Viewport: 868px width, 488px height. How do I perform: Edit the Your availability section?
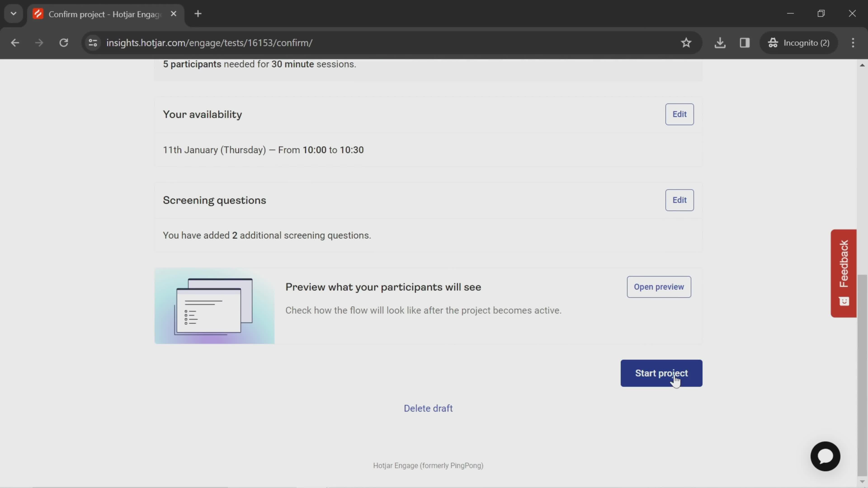tap(679, 114)
